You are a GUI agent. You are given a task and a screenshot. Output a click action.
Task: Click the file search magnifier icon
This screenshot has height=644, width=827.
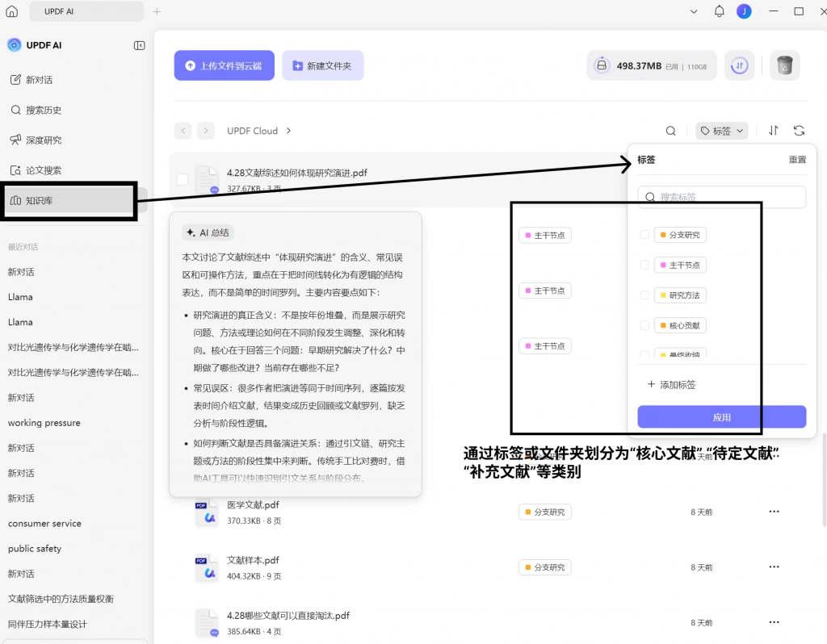[670, 131]
